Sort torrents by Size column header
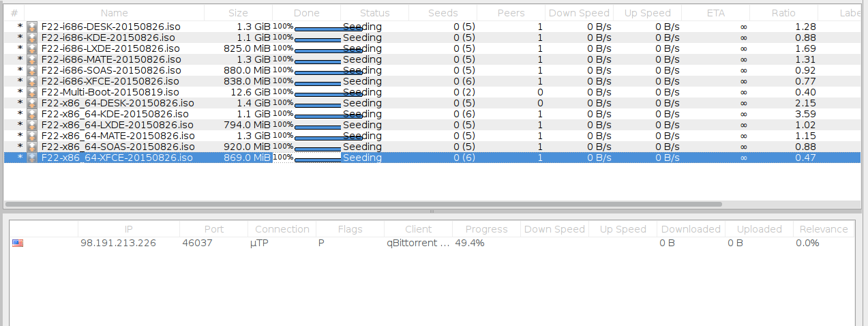The width and height of the screenshot is (868, 326). (x=238, y=13)
